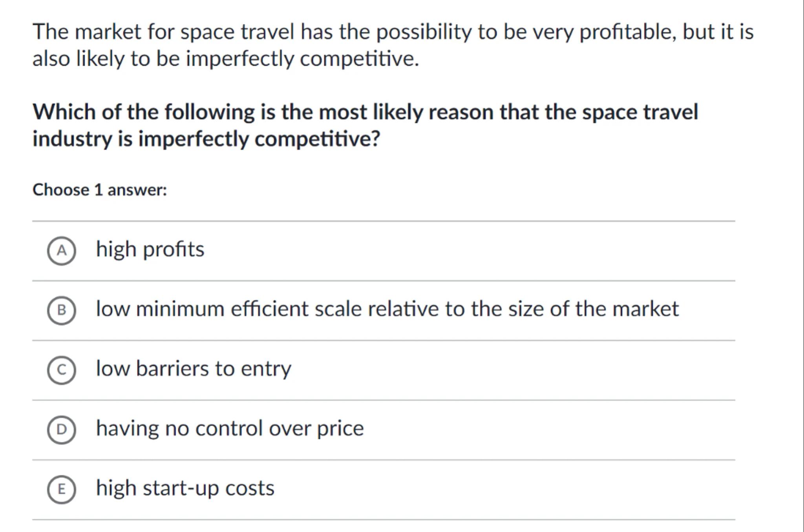Click the "high start-up costs" answer text
Image resolution: width=804 pixels, height=532 pixels.
[185, 488]
